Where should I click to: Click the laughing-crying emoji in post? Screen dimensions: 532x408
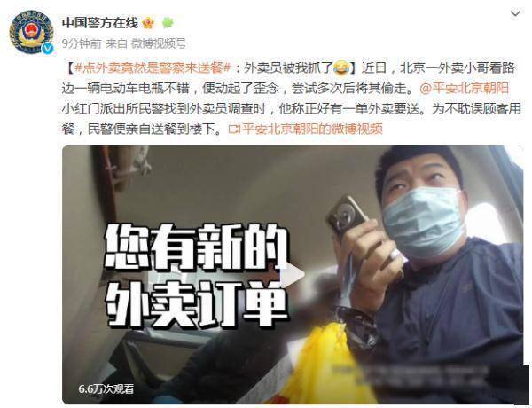[x=341, y=68]
